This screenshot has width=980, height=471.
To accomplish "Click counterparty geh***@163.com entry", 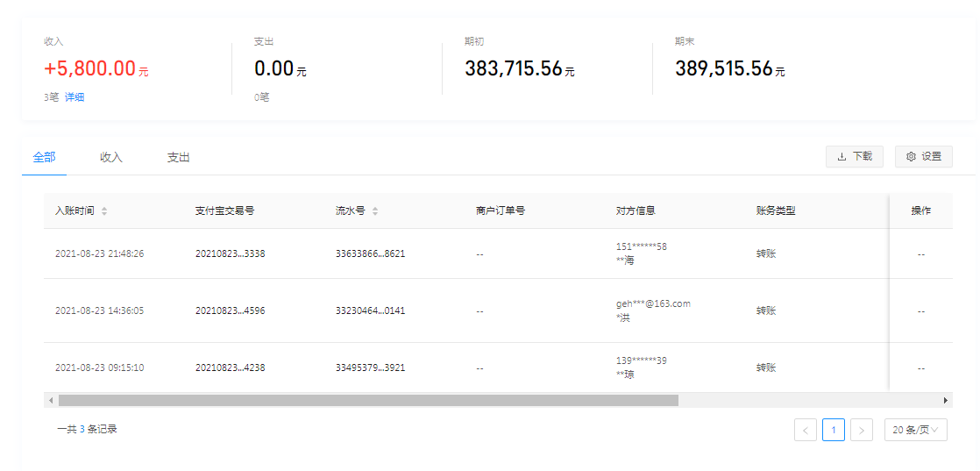I will click(x=653, y=304).
